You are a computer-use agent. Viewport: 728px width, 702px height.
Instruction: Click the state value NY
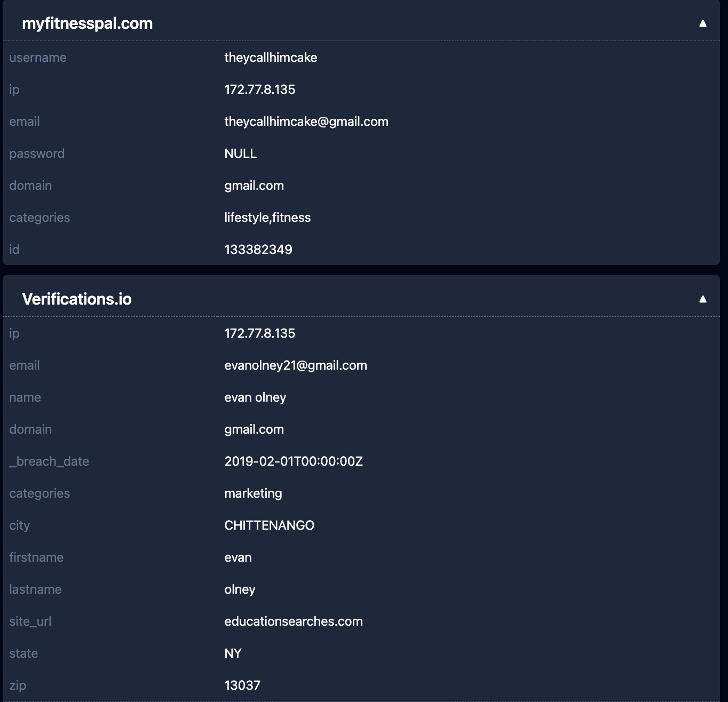(x=233, y=653)
